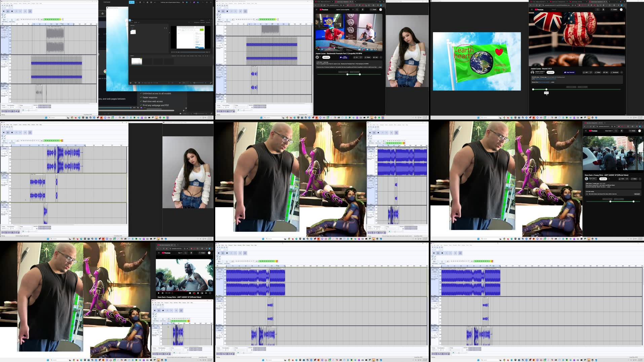Click Copy Transcript under the Round 2 K.O video
The height and width of the screenshot is (362, 644).
click(x=570, y=72)
